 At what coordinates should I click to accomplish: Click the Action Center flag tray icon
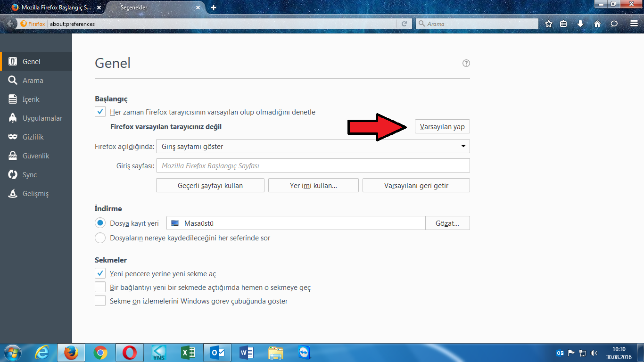571,353
